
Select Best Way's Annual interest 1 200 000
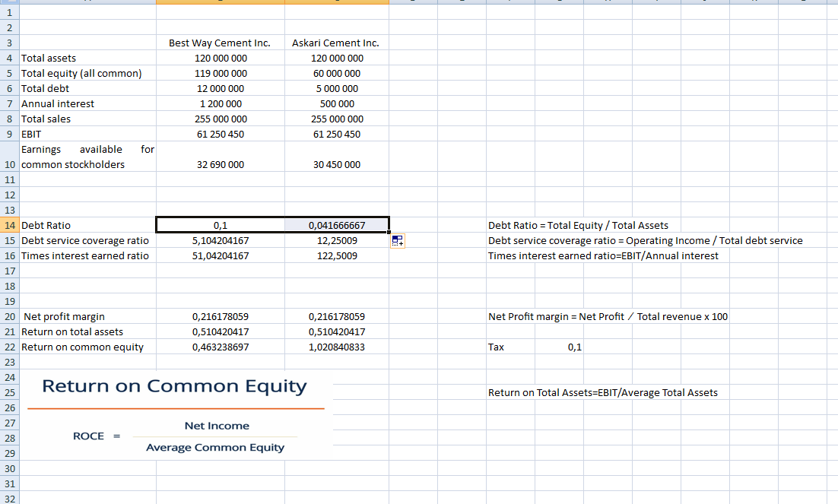[220, 103]
